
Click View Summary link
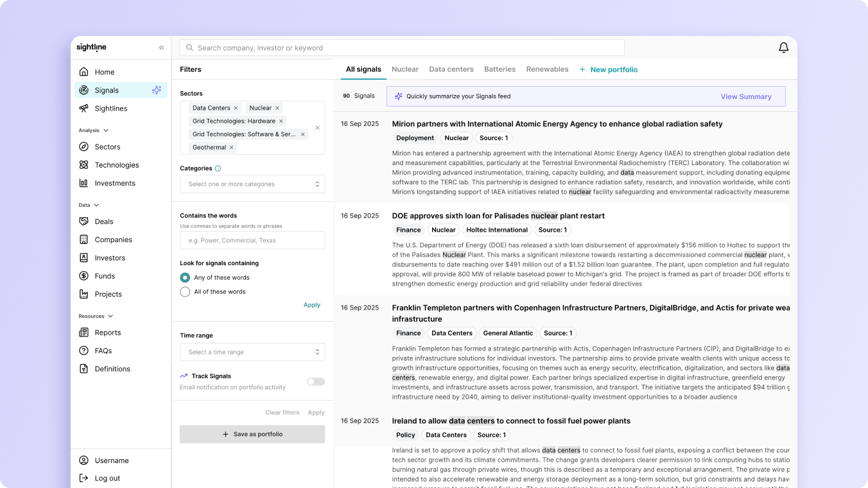point(746,96)
